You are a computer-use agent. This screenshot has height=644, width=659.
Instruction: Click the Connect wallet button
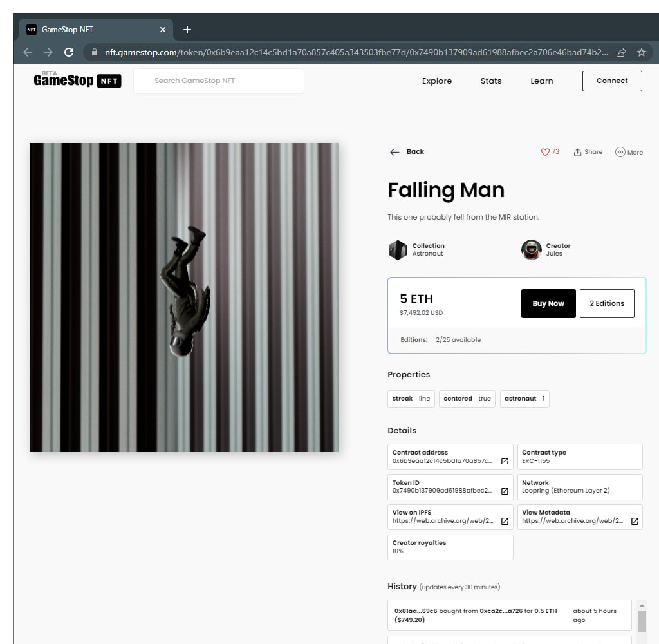tap(612, 81)
